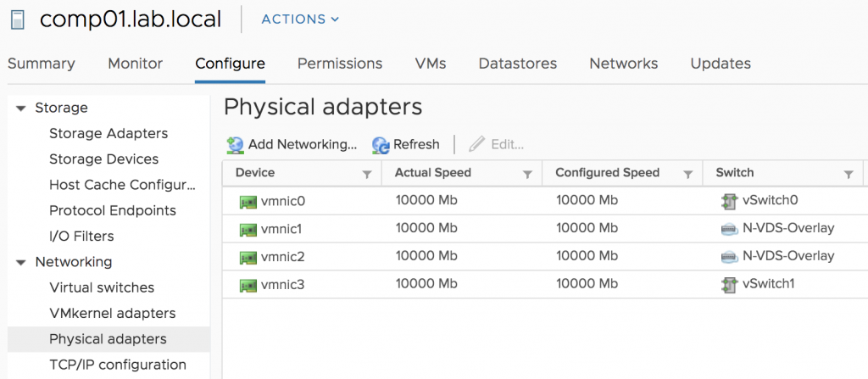
Task: Open the Actual Speed column filter
Action: [x=527, y=174]
